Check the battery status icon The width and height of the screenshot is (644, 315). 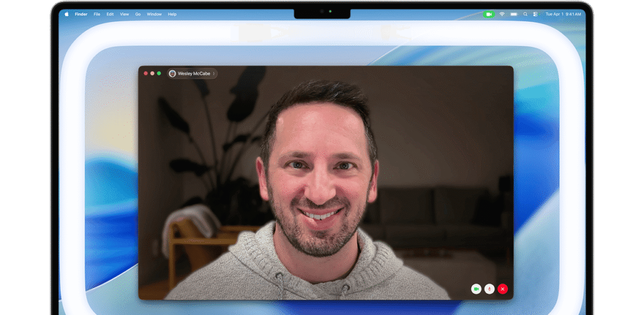(x=514, y=14)
